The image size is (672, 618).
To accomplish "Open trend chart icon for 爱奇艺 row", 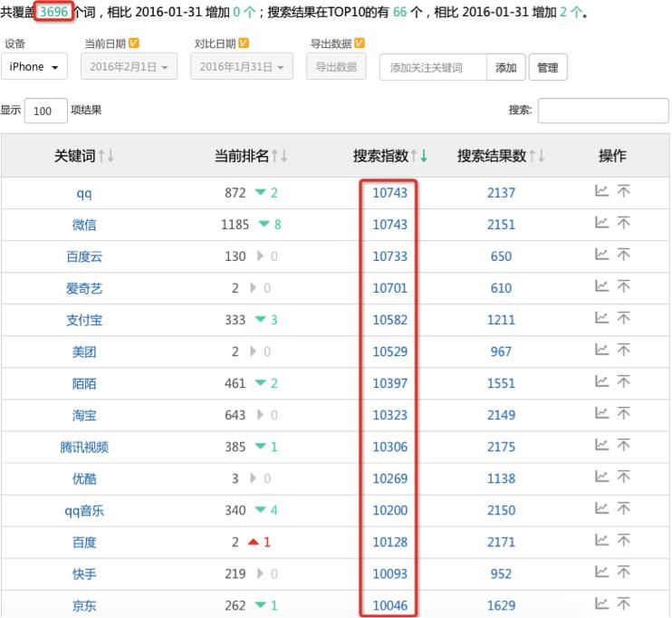I will [x=601, y=286].
